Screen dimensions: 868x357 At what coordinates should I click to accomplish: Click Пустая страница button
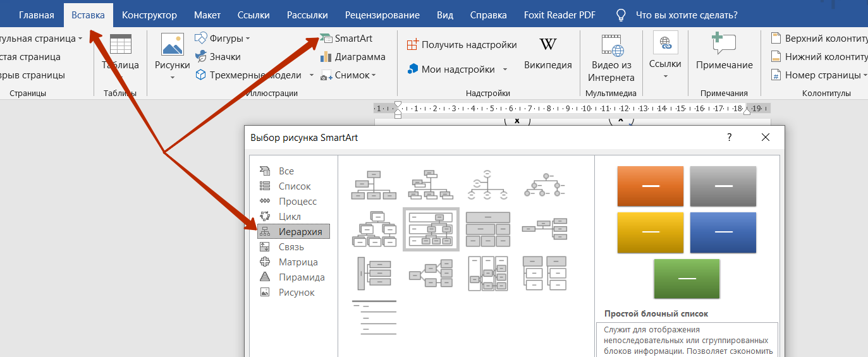30,57
